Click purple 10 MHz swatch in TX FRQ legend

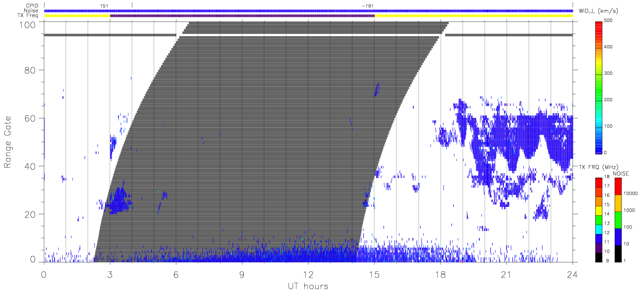pos(599,248)
